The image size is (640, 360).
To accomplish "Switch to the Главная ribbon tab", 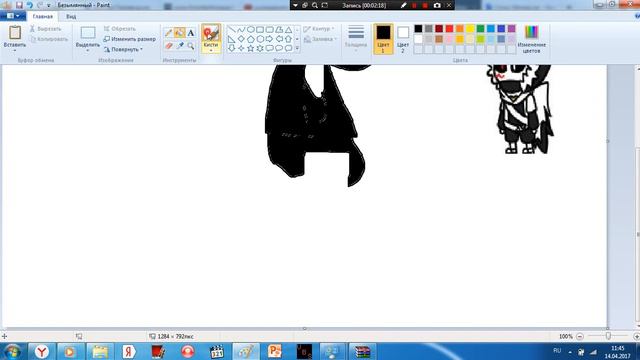I will click(42, 16).
